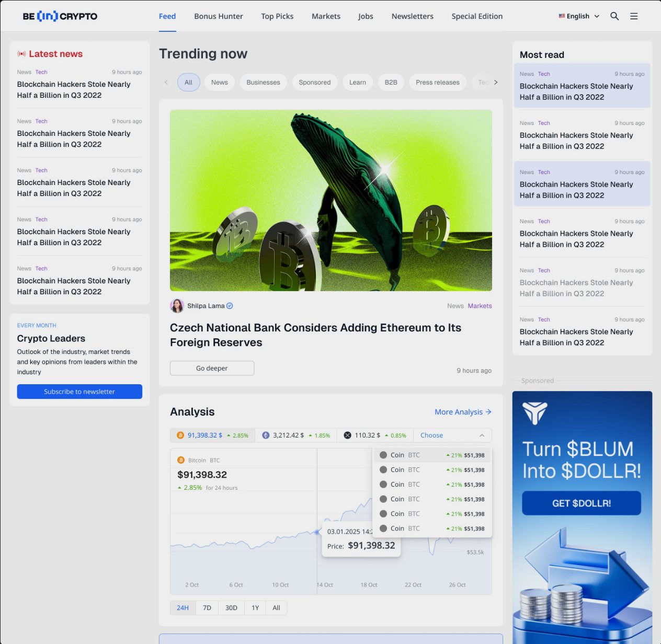Click the Bitcoin icon in price ticker
661x644 pixels.
[x=180, y=435]
